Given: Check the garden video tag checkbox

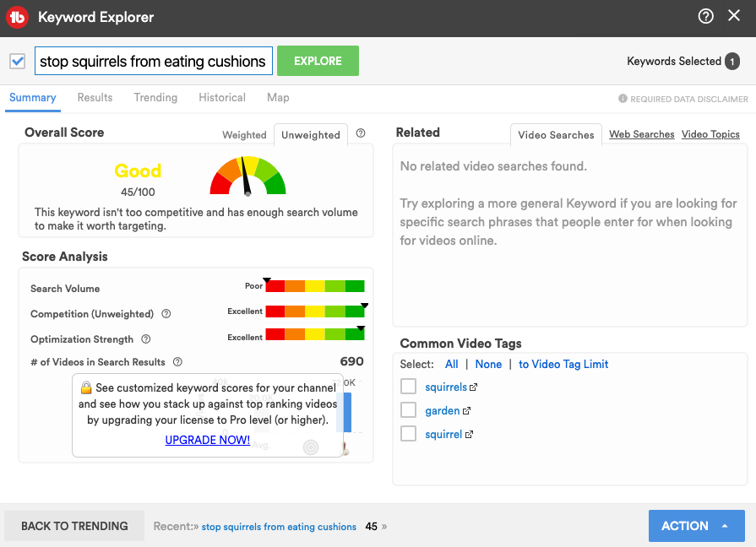Looking at the screenshot, I should (x=409, y=410).
